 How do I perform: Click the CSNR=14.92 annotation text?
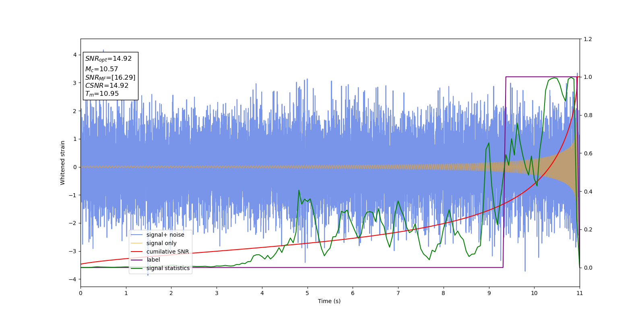point(107,85)
